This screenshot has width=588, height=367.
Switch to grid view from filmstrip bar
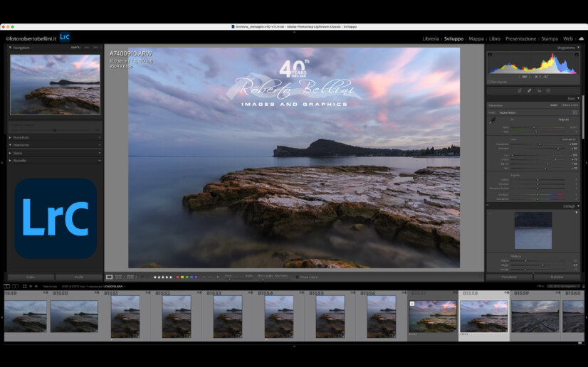click(x=25, y=287)
